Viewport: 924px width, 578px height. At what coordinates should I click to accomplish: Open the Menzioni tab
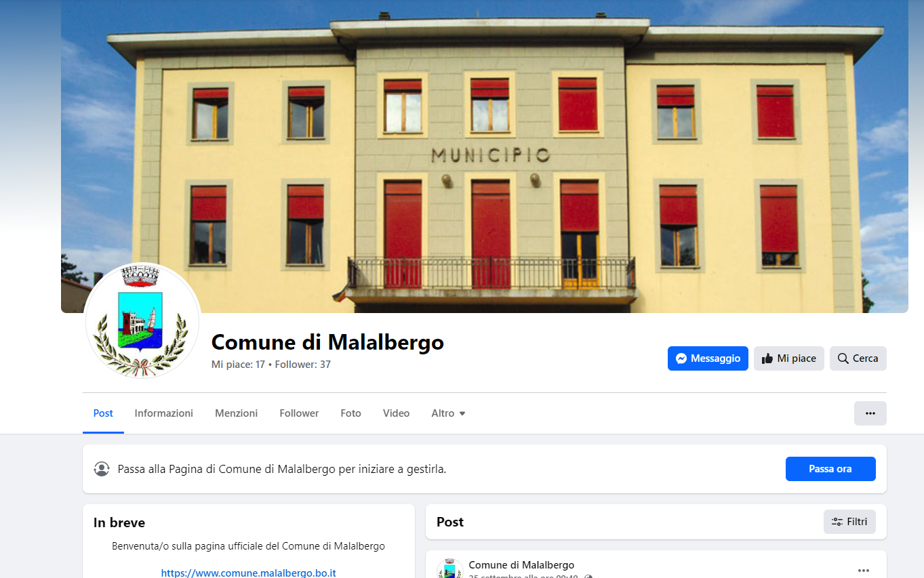tap(236, 413)
